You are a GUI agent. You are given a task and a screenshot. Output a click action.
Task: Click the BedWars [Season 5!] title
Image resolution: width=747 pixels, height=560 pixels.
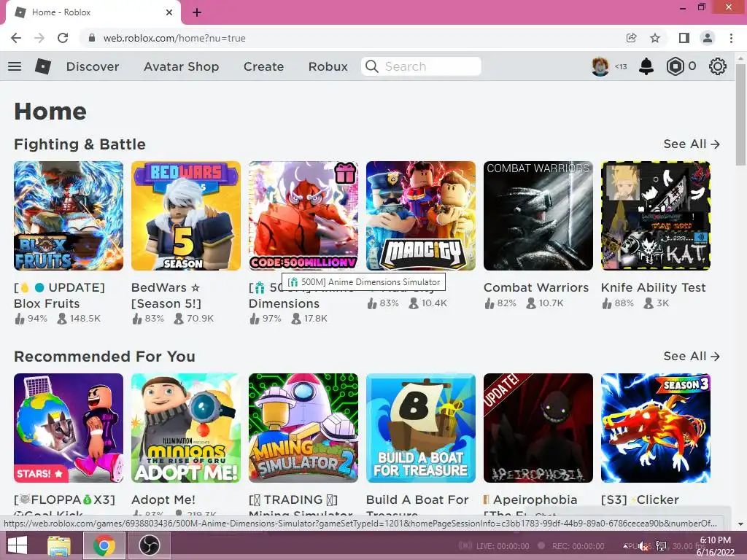(x=166, y=295)
